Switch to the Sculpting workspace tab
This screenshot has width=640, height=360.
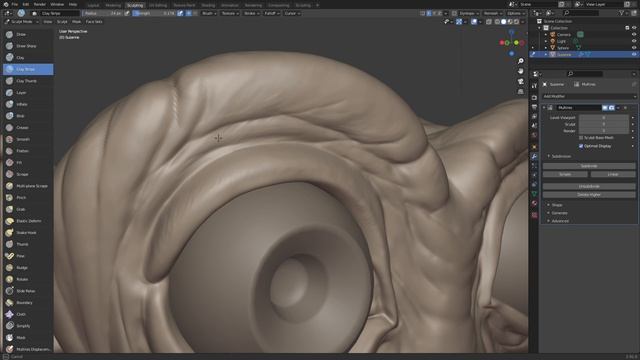[x=135, y=5]
